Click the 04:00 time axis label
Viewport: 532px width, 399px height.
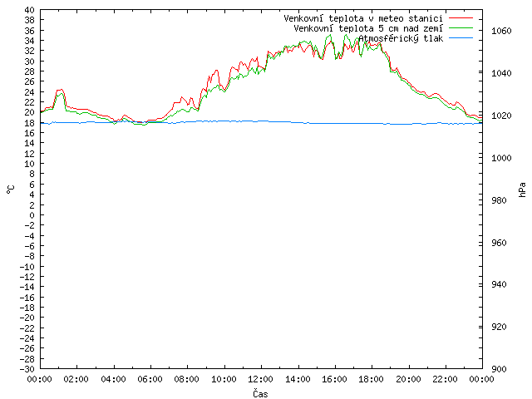pos(113,379)
